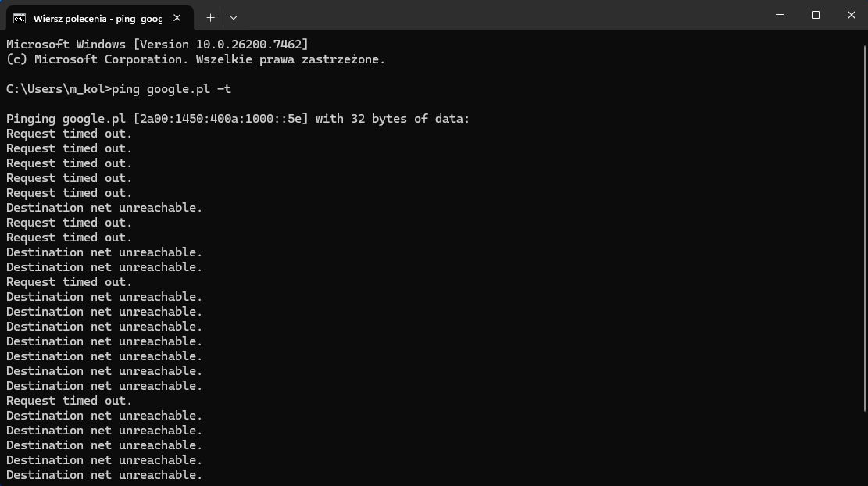This screenshot has width=868, height=486.
Task: Click the bottom-most Destination net unreachable line
Action: (104, 475)
